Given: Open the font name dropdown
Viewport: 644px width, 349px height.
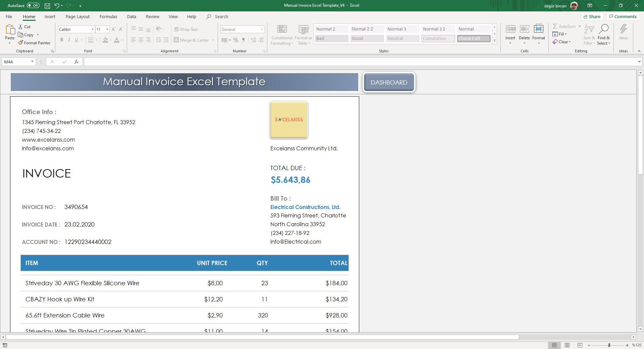Looking at the screenshot, I should tap(93, 30).
